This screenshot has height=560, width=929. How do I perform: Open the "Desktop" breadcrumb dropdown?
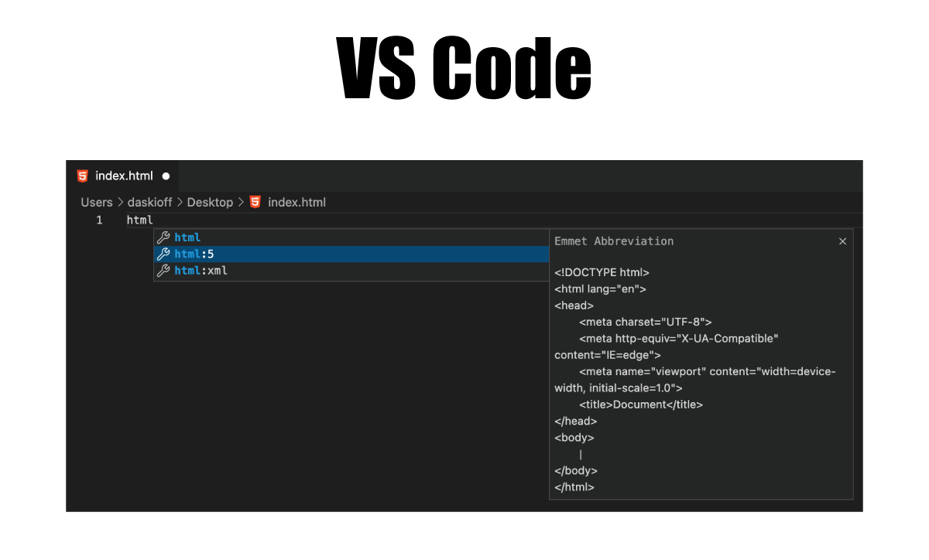(x=210, y=202)
